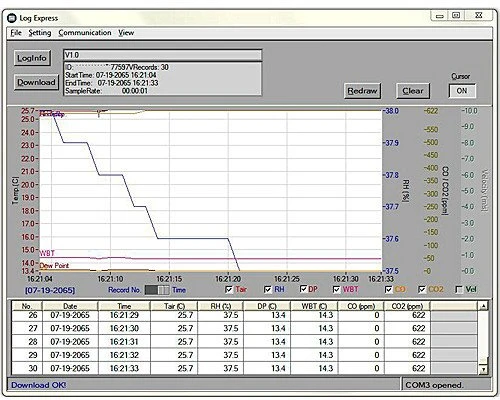This screenshot has width=500, height=400.
Task: Close the Log Express window
Action: pos(479,15)
